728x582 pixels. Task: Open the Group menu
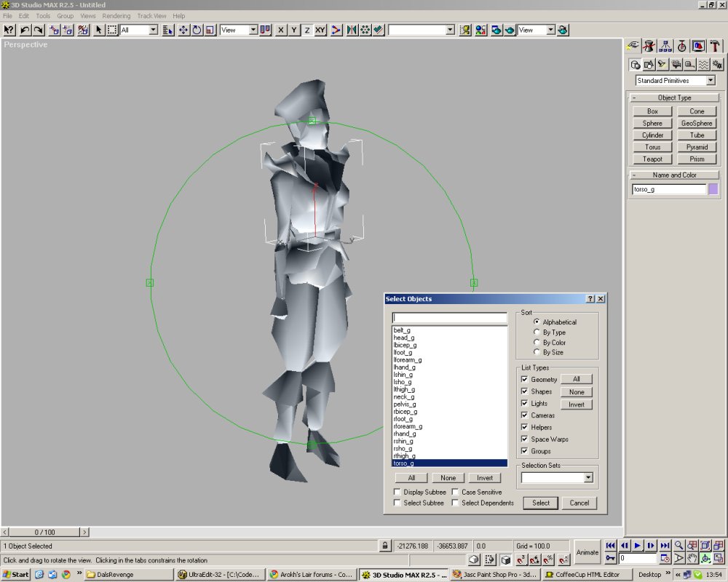pos(66,16)
